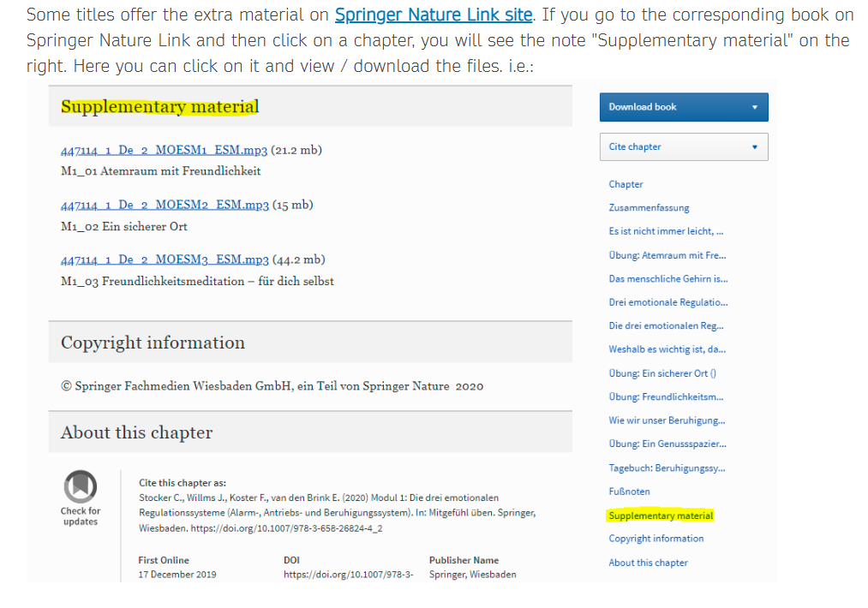
Task: Click the 'Publisher Name' label
Action: click(x=464, y=560)
